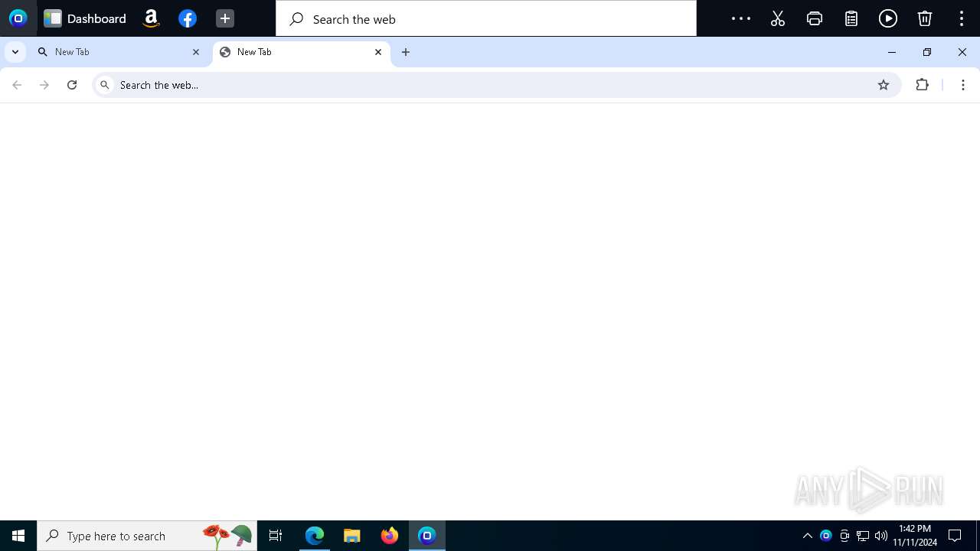The width and height of the screenshot is (980, 551).
Task: Open a new tab with plus button
Action: [x=406, y=52]
